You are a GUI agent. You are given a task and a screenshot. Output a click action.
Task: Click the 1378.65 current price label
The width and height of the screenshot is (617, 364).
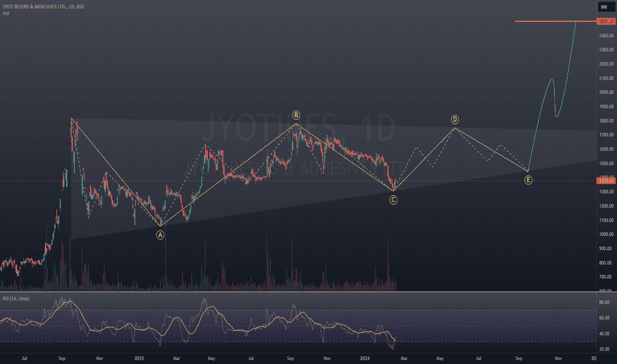[x=606, y=181]
